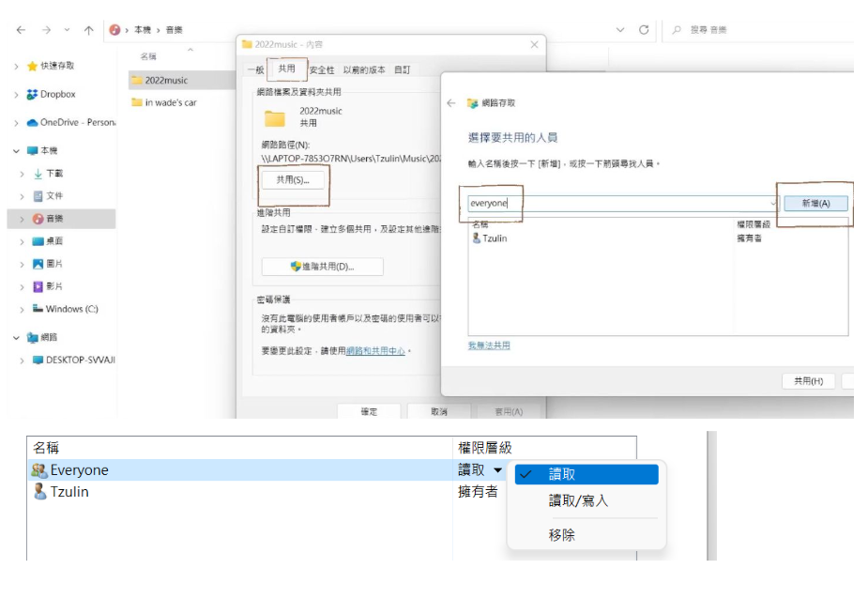
Task: Open 影片 videos folder icon
Action: (x=38, y=286)
